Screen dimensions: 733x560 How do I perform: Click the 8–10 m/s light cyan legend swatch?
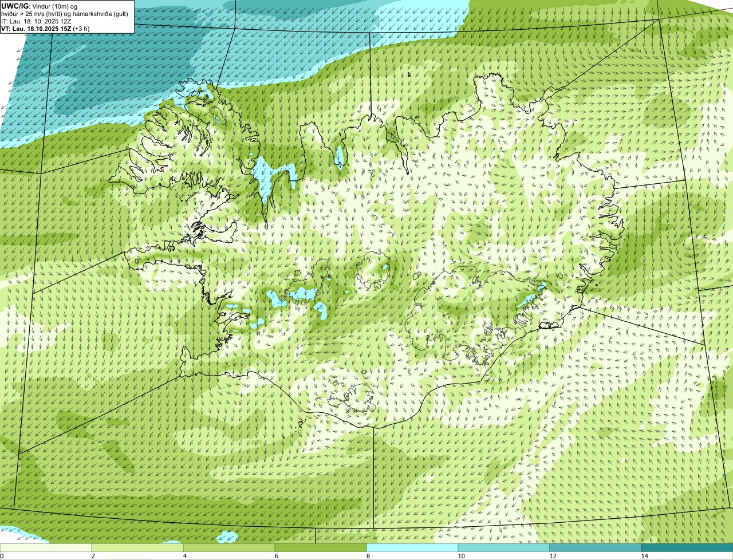click(412, 547)
